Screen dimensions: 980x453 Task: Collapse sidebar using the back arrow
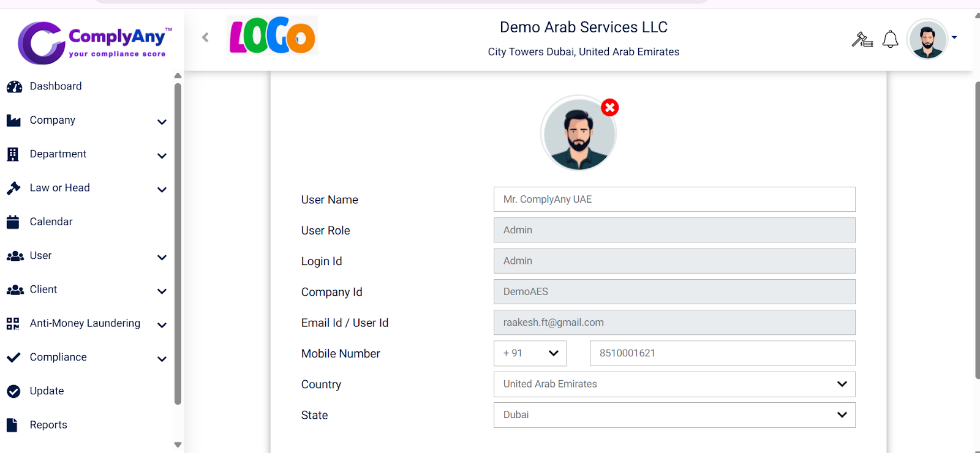[205, 37]
